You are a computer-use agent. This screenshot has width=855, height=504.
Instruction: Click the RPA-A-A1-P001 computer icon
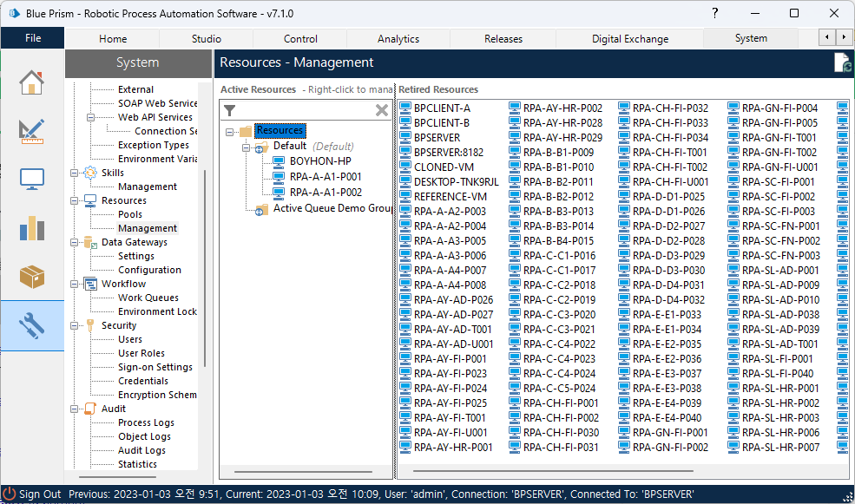[x=279, y=177]
